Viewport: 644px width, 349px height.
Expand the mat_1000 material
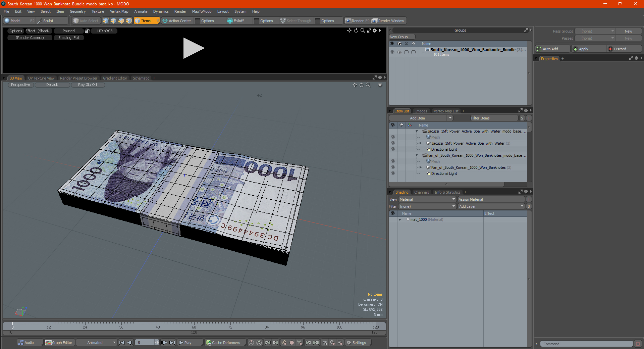[400, 219]
